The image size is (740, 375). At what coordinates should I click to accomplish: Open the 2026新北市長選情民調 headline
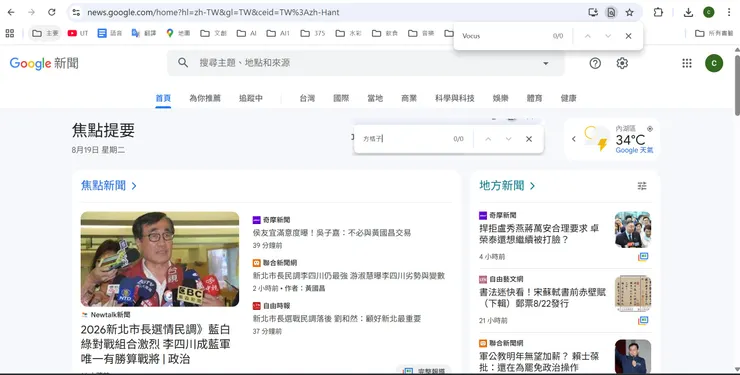156,344
